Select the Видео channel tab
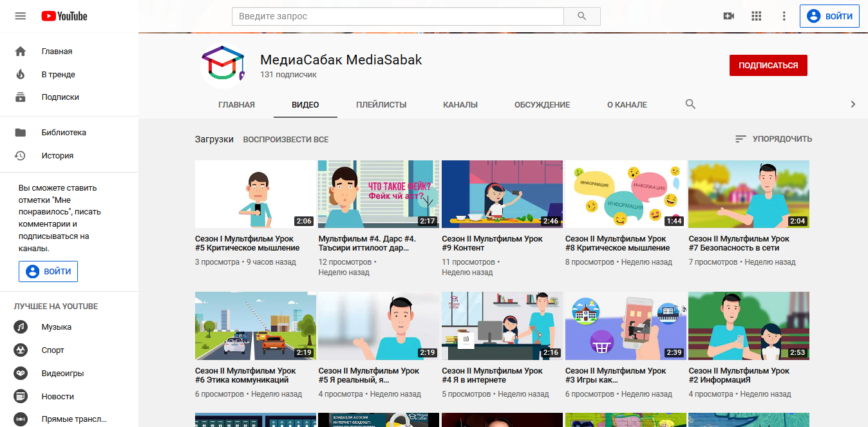This screenshot has height=427, width=868. point(305,105)
